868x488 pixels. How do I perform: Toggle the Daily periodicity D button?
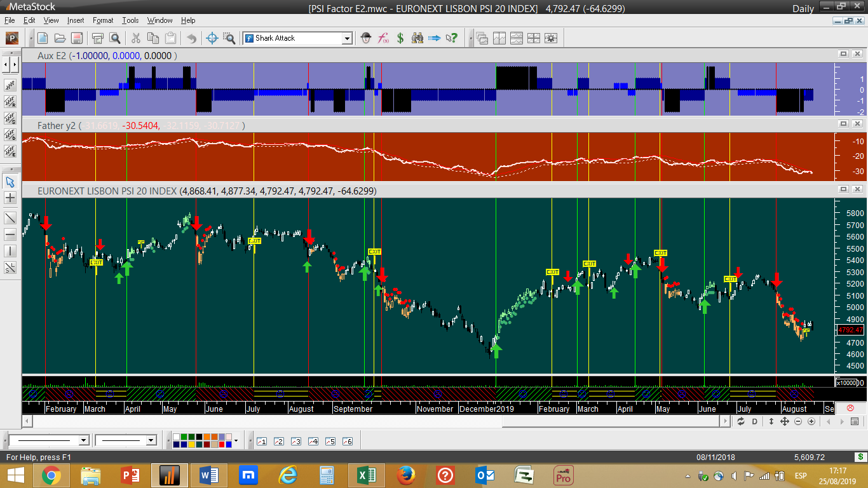coord(755,421)
